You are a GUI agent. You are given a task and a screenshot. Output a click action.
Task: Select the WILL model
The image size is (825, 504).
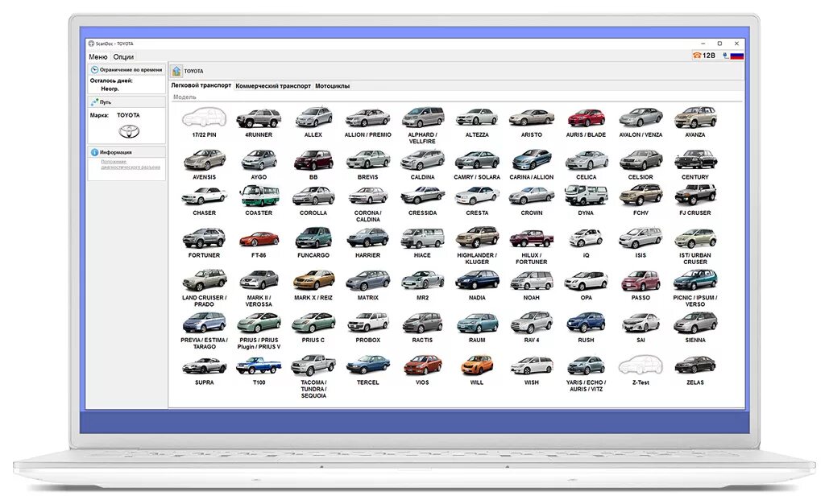(x=477, y=370)
